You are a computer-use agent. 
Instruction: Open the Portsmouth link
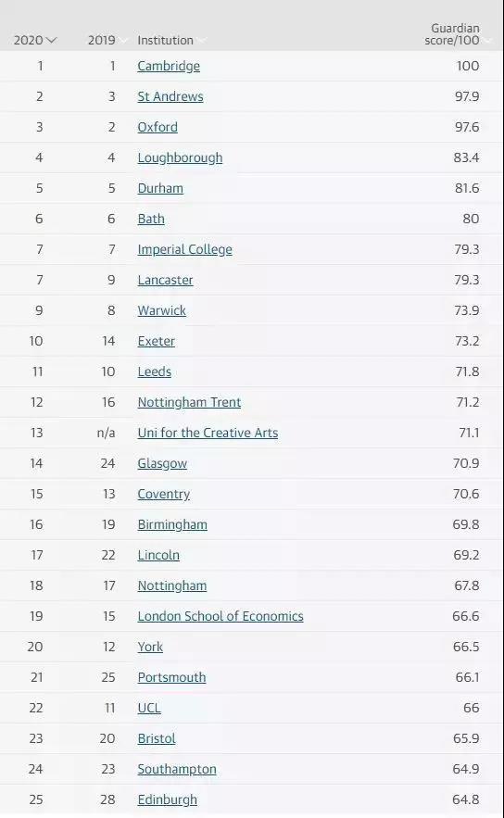click(x=171, y=678)
